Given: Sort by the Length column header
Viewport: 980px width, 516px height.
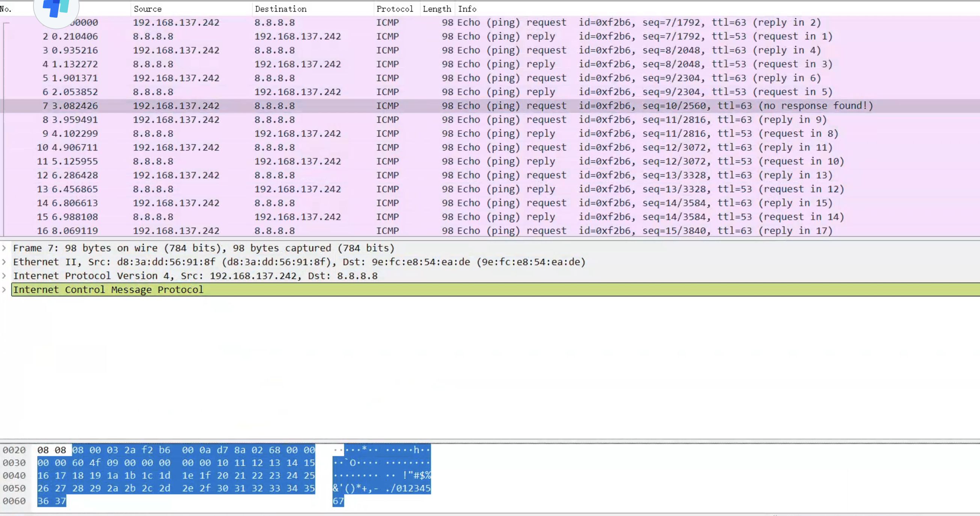Looking at the screenshot, I should (436, 9).
